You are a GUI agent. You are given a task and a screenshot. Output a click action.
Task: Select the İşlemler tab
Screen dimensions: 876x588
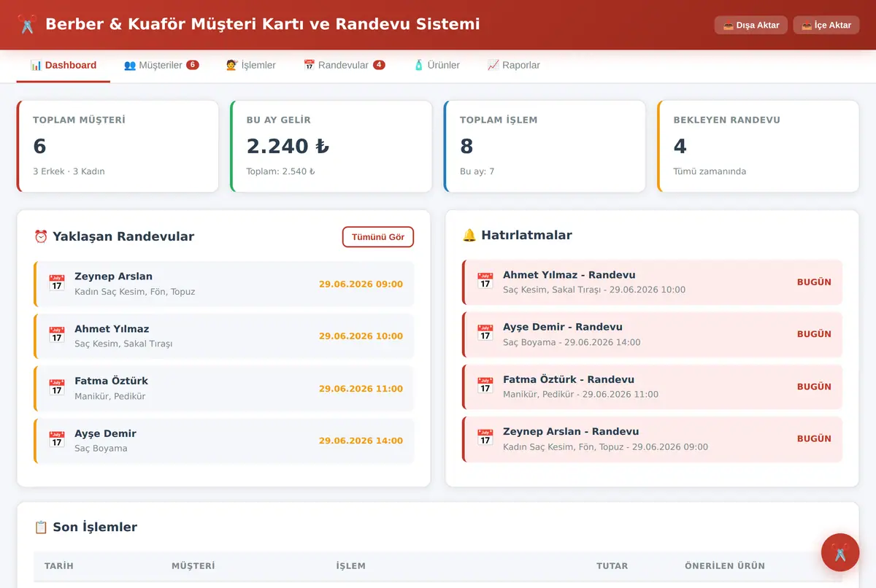(251, 65)
